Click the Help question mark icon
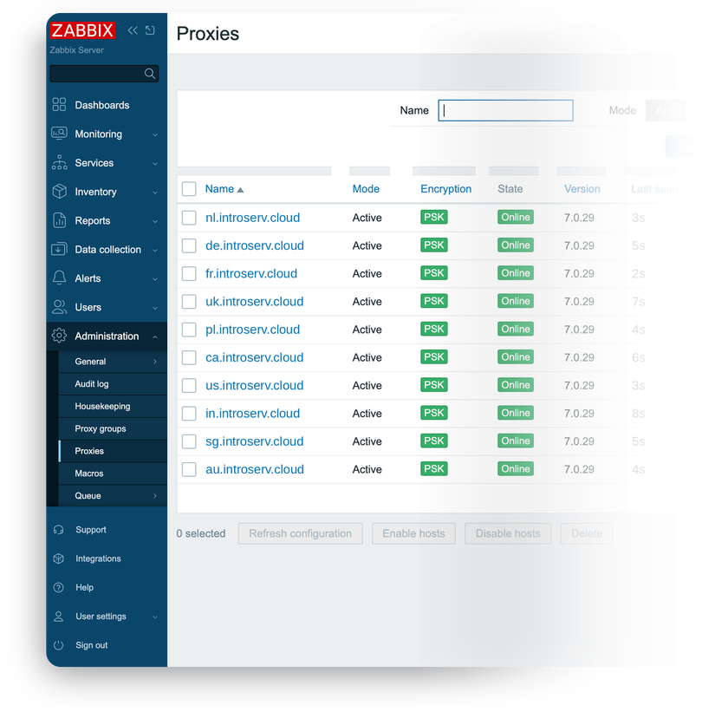 (x=59, y=587)
